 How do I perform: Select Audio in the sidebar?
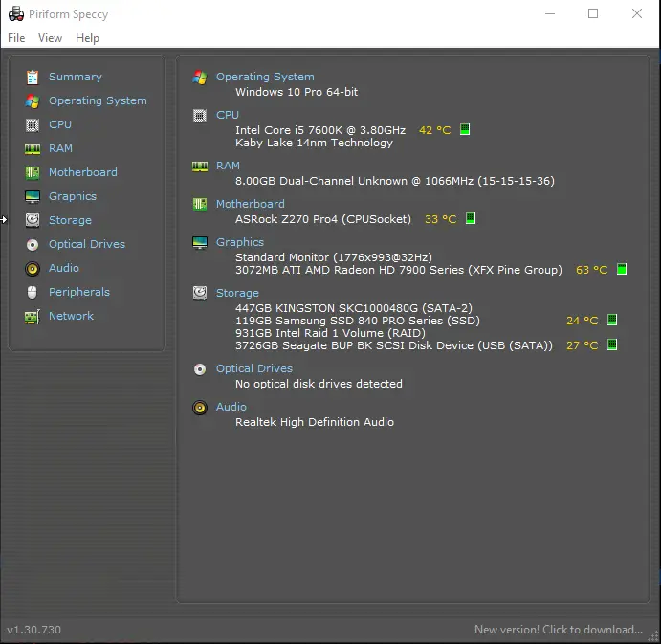(x=64, y=268)
